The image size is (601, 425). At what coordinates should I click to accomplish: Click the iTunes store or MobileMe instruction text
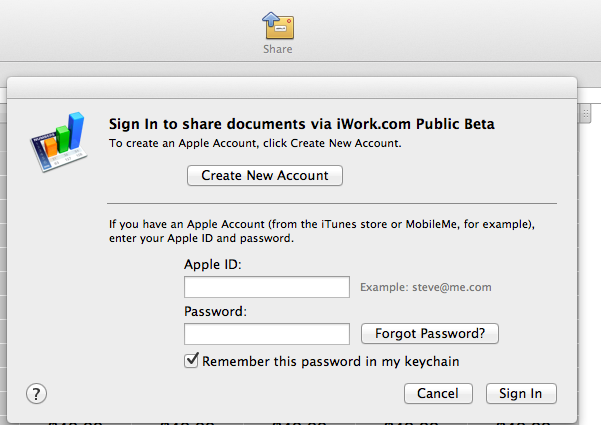click(x=322, y=231)
